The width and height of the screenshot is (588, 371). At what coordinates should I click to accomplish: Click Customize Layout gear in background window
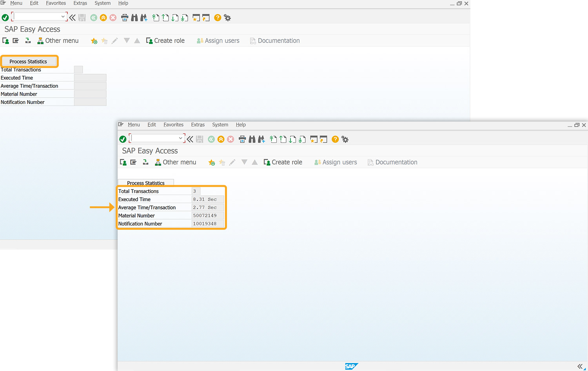(x=227, y=18)
